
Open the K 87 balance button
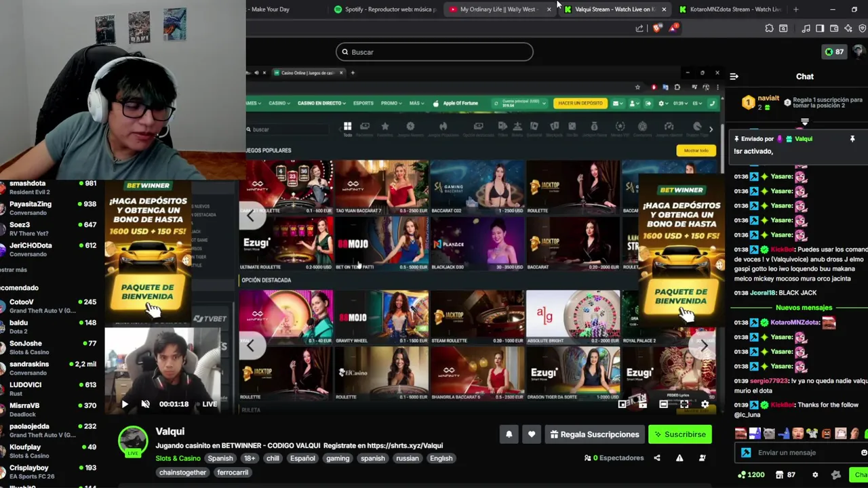[x=834, y=52]
